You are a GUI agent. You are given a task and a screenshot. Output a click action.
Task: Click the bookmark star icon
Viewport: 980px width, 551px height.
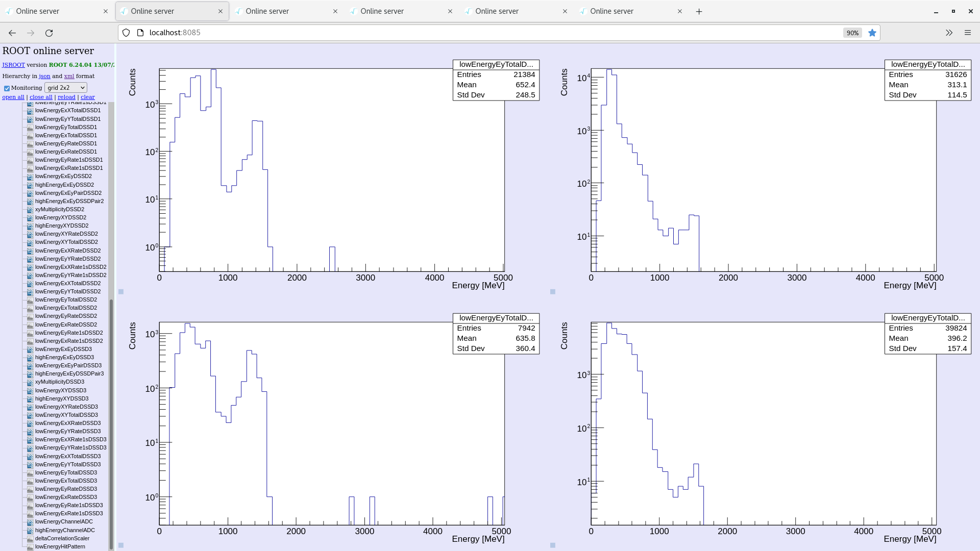point(872,33)
